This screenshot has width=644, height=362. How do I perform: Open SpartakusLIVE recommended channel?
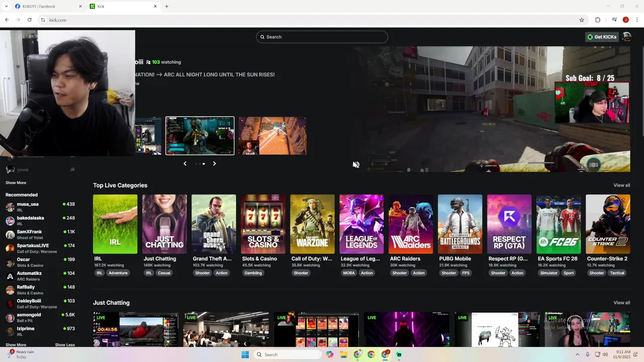click(x=40, y=248)
